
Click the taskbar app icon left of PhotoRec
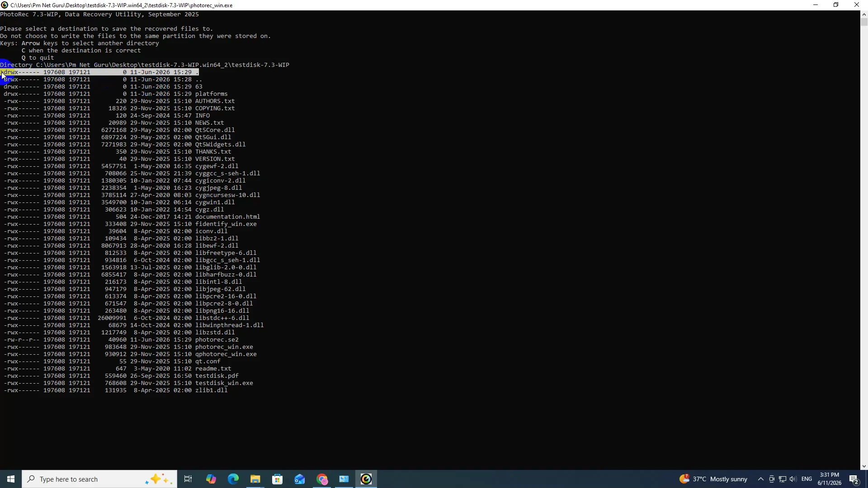click(x=344, y=479)
